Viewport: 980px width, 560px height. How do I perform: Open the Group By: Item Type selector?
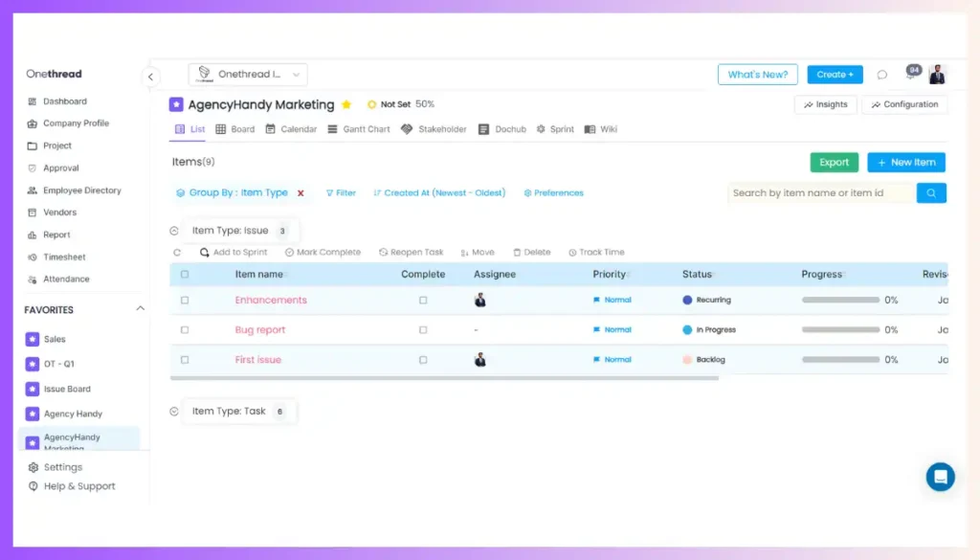[x=232, y=192]
